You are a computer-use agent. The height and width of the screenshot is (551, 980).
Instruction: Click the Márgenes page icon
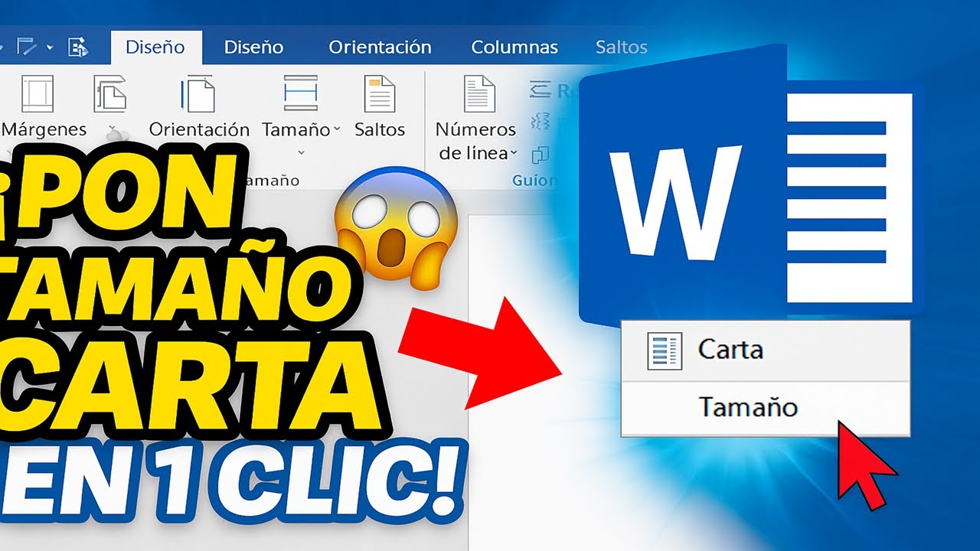38,93
